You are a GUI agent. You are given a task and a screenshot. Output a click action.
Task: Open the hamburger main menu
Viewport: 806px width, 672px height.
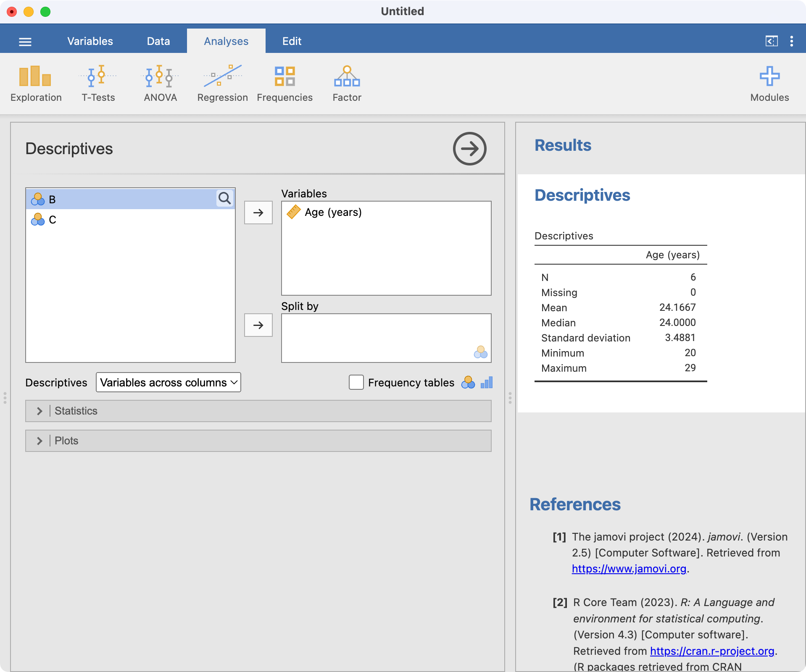click(25, 42)
